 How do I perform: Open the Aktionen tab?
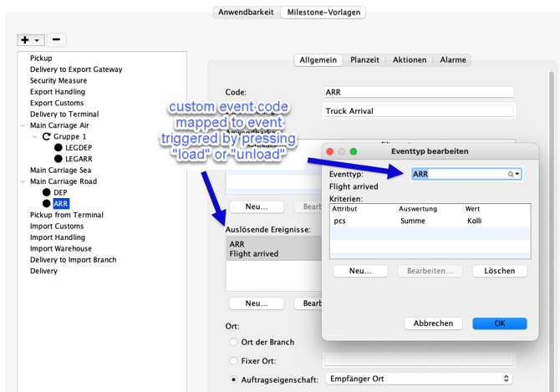tap(410, 60)
